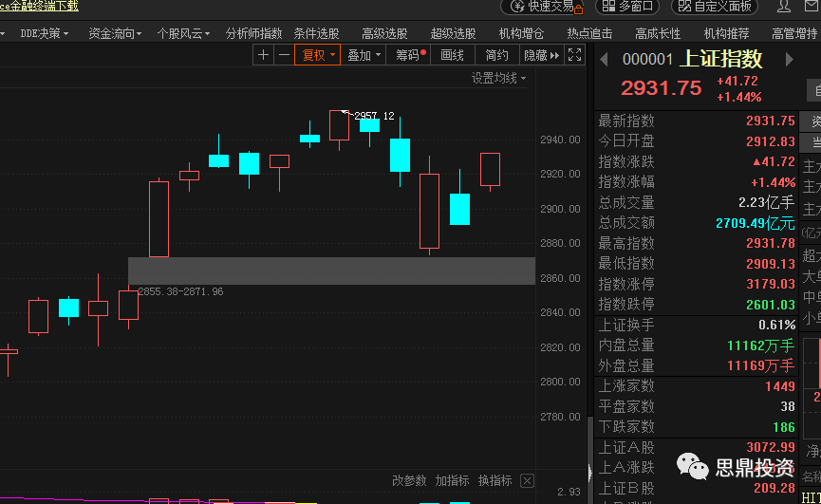Open 资金流向 menu
Viewport: 821px width, 504px height.
click(115, 33)
